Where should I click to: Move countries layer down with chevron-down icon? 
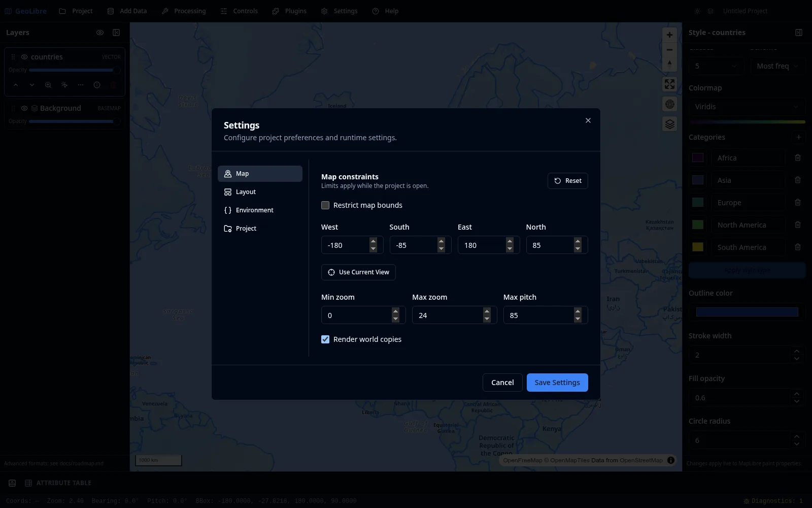(32, 85)
